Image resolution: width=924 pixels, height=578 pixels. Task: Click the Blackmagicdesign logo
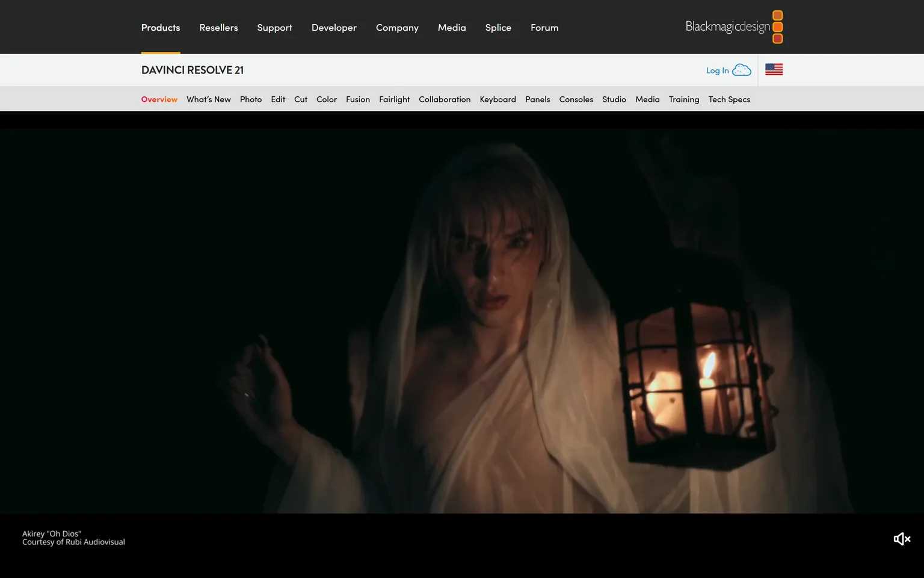(734, 27)
